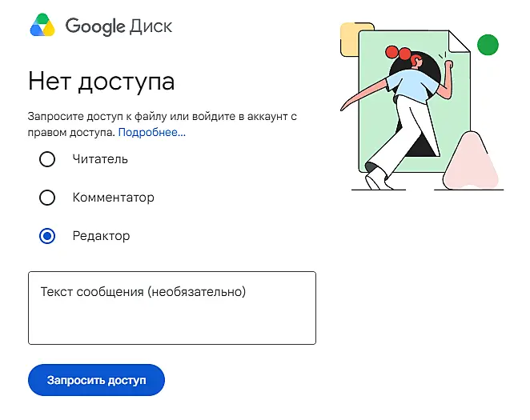This screenshot has height=420, width=530.
Task: Click the figure's white shoe in illustration
Action: [377, 178]
